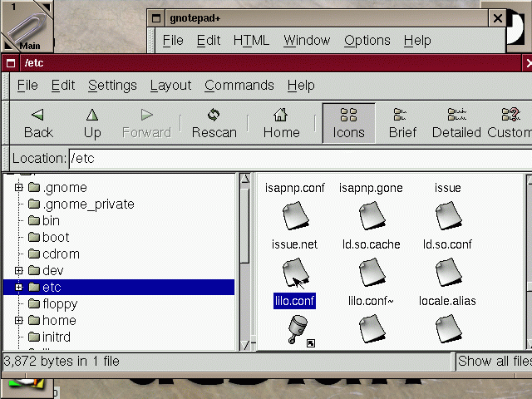Expand the .gnome folder tree node

click(18, 188)
